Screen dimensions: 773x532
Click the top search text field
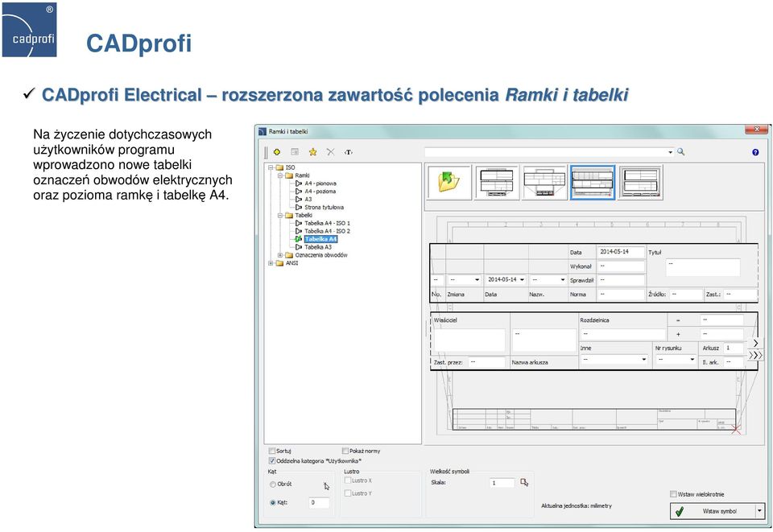click(546, 152)
